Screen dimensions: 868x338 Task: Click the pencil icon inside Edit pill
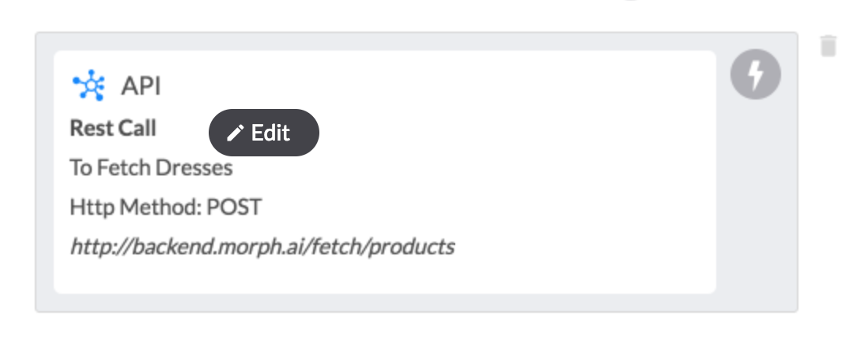click(236, 133)
